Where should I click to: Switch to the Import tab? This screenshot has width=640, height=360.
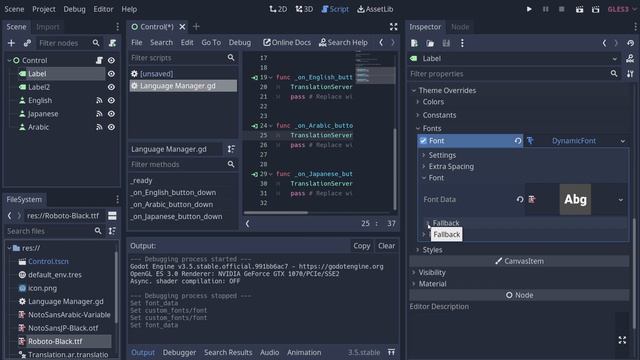pos(48,27)
